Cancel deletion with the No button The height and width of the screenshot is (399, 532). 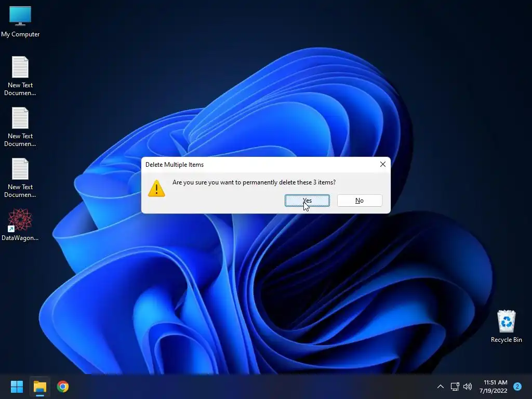(x=360, y=201)
